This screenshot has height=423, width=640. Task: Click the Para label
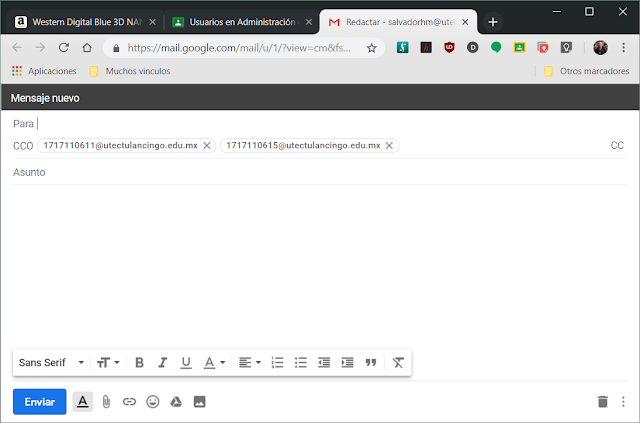pyautogui.click(x=23, y=123)
